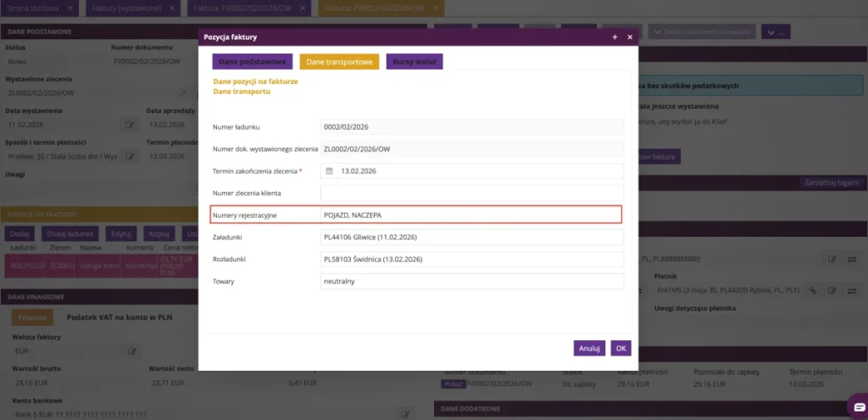The image size is (868, 420).
Task: Click Edytuj button for invoice positions
Action: pos(121,233)
